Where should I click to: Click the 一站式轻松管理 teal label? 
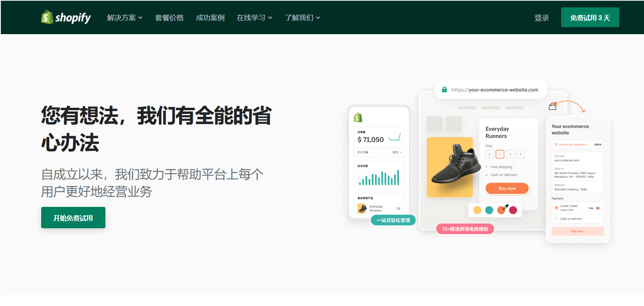393,220
